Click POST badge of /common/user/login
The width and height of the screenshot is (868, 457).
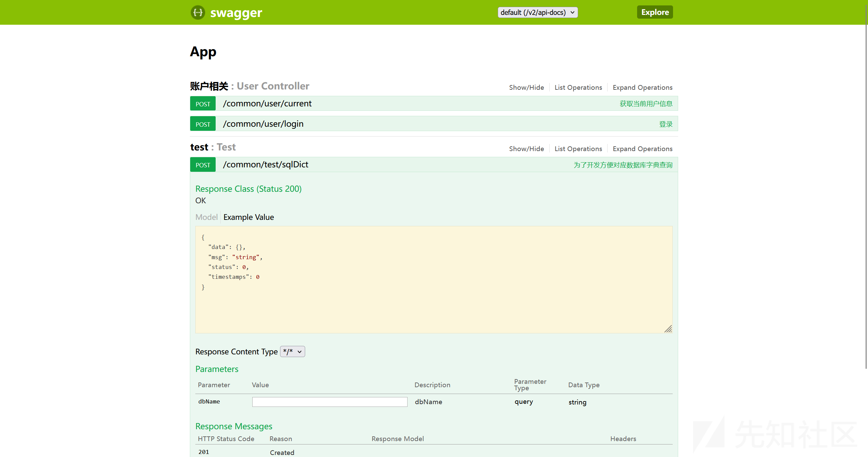(x=203, y=124)
